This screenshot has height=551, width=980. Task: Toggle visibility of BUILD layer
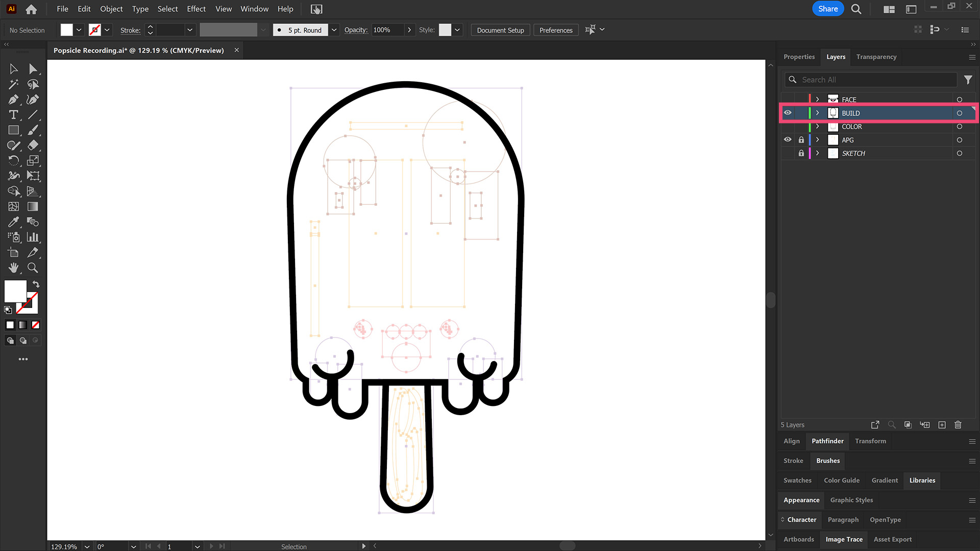[788, 113]
